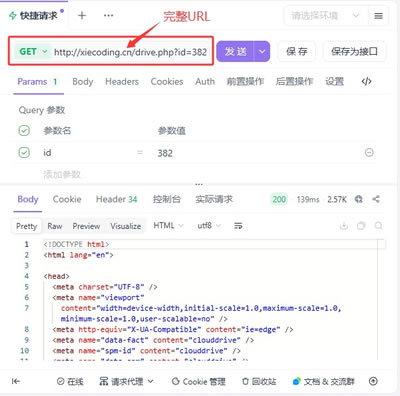Screen dimensions: 400x396
Task: Open the HTML format dropdown
Action: [168, 226]
